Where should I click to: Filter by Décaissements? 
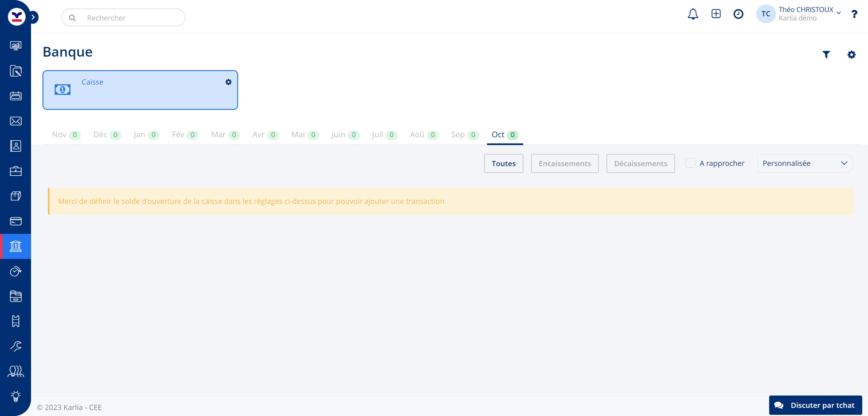coord(640,163)
